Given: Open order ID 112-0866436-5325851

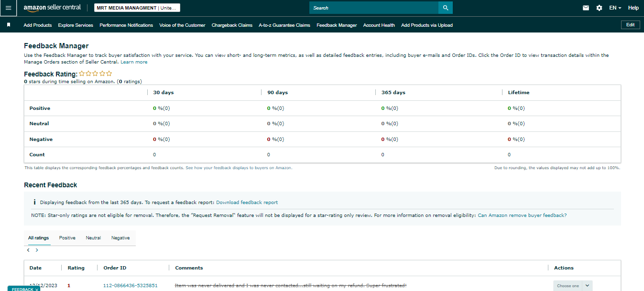Looking at the screenshot, I should (x=131, y=286).
